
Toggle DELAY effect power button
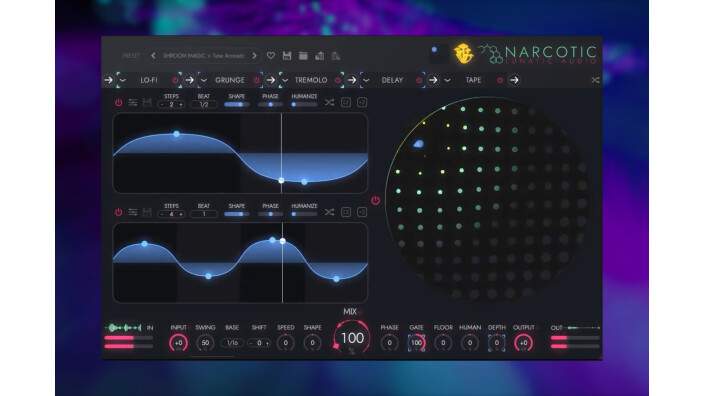click(x=419, y=80)
